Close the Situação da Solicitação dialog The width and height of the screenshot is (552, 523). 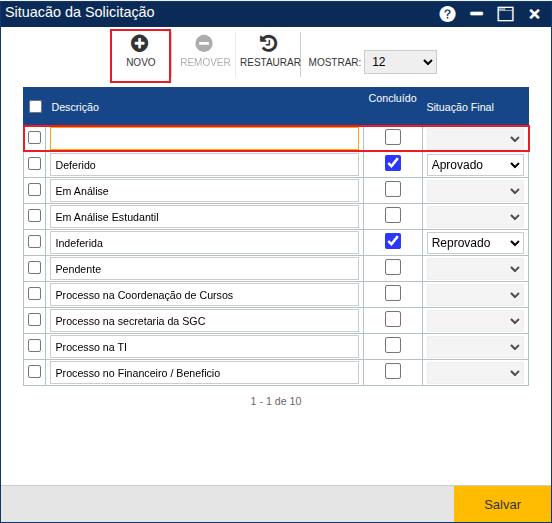click(534, 14)
